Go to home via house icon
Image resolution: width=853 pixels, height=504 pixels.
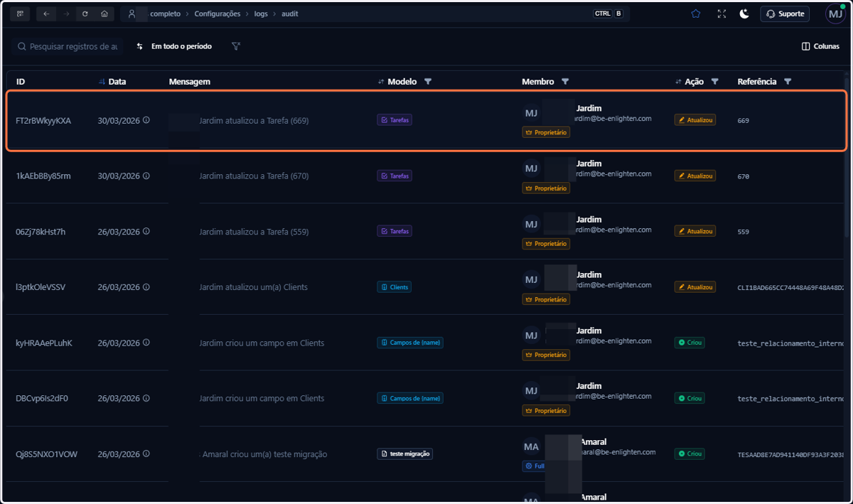click(x=104, y=14)
